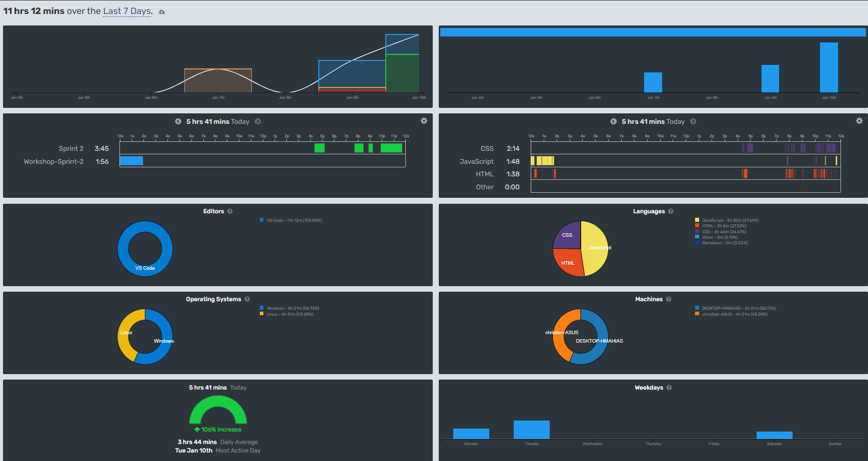Click the Saturday bar in Weekdays chart

(775, 435)
